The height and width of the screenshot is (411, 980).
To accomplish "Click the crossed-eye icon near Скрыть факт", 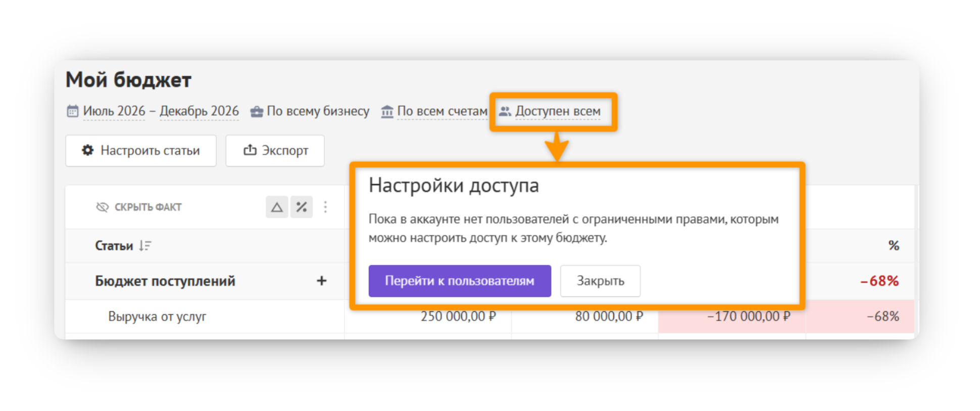I will (x=103, y=207).
